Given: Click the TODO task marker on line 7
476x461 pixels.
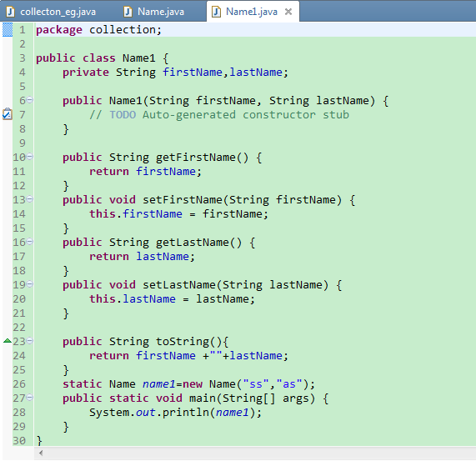Looking at the screenshot, I should point(8,114).
